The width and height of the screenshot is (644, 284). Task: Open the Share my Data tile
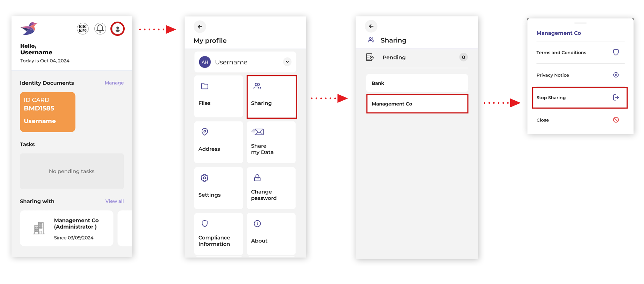point(271,142)
